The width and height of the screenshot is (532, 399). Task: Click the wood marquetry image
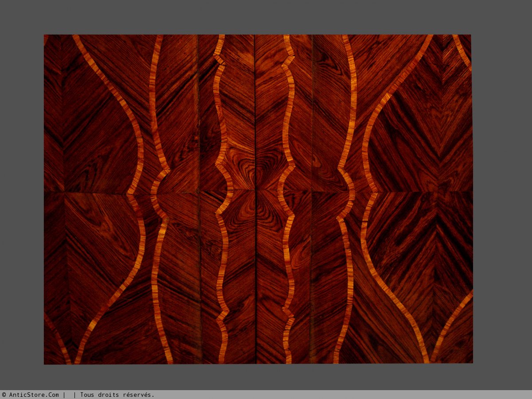coord(258,199)
